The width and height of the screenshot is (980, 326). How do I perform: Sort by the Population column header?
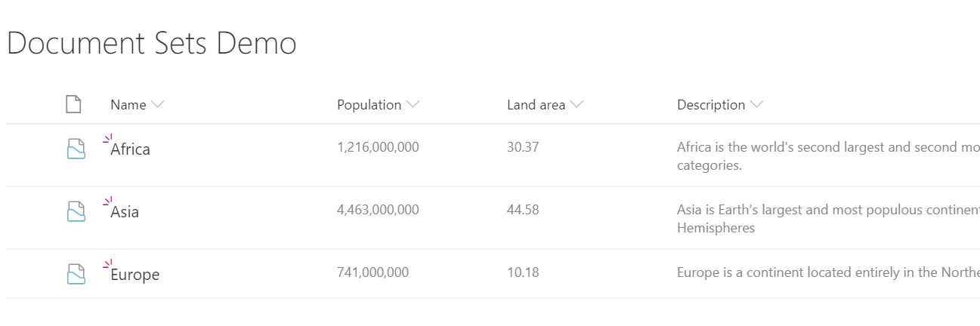369,105
